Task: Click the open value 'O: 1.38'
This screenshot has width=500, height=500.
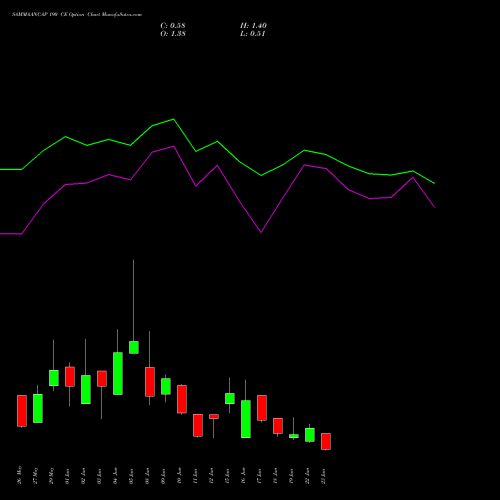Action: coord(173,34)
